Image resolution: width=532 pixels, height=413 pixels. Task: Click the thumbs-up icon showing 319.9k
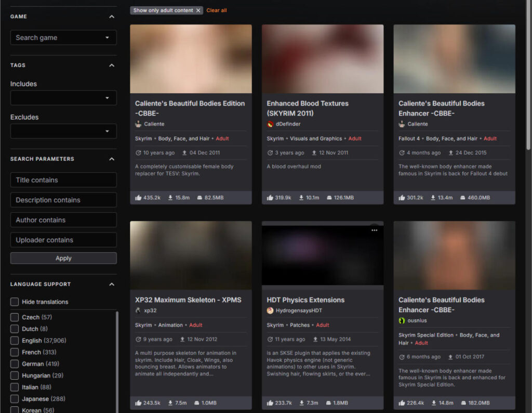[x=270, y=198]
